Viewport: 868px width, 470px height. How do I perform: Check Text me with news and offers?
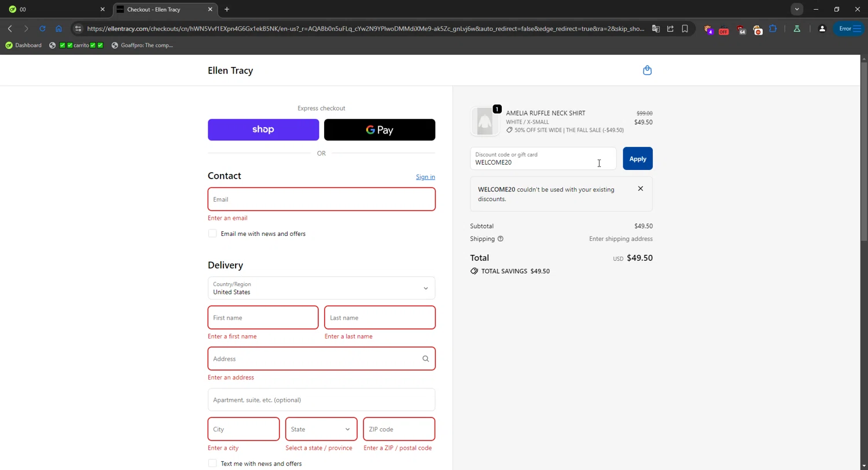212,464
